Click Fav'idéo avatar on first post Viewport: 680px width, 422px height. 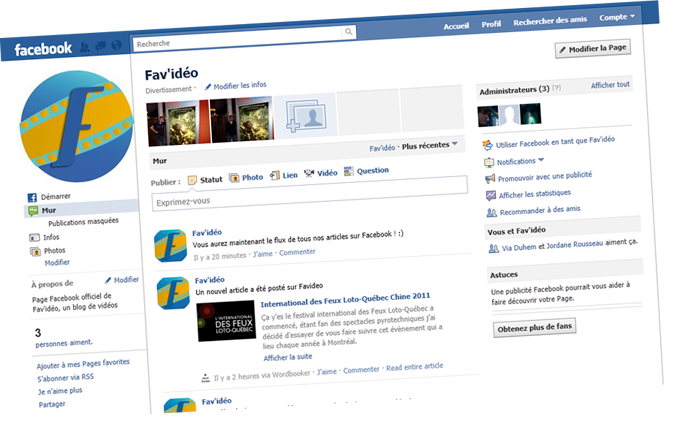[x=170, y=246]
